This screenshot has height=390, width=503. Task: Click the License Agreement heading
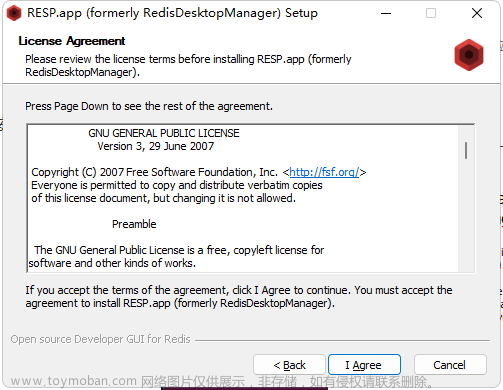coord(72,41)
